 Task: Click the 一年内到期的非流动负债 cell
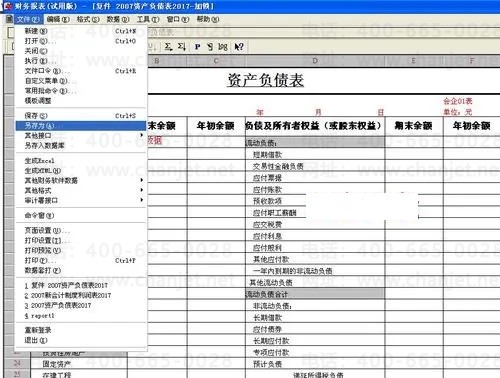pos(315,271)
